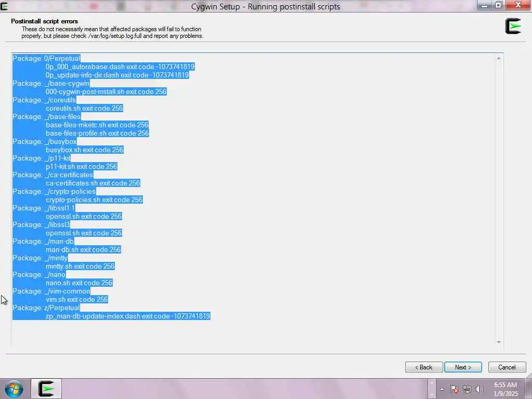Image resolution: width=532 pixels, height=399 pixels.
Task: Click the line 'Package: _/p11-kit'
Action: [42, 158]
